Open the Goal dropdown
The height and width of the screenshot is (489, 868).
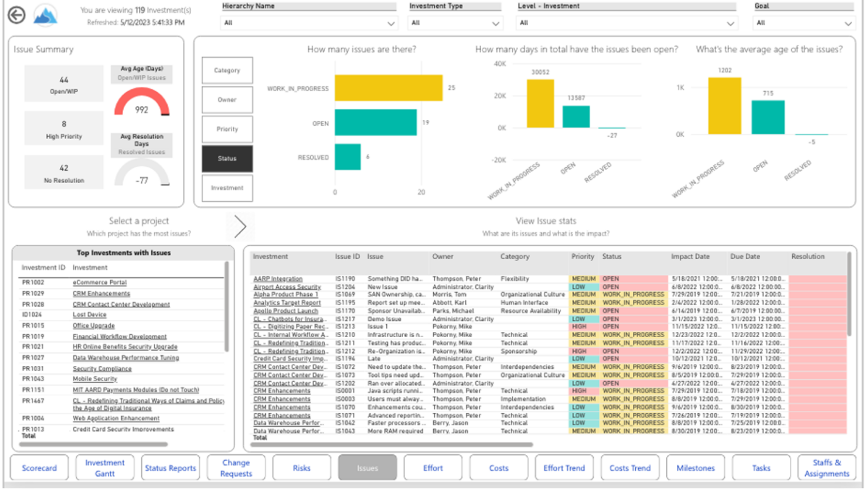803,22
